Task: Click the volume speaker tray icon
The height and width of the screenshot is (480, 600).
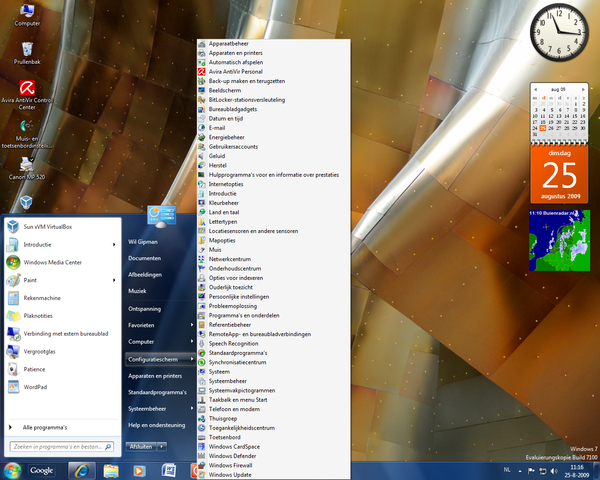Action: (x=554, y=471)
